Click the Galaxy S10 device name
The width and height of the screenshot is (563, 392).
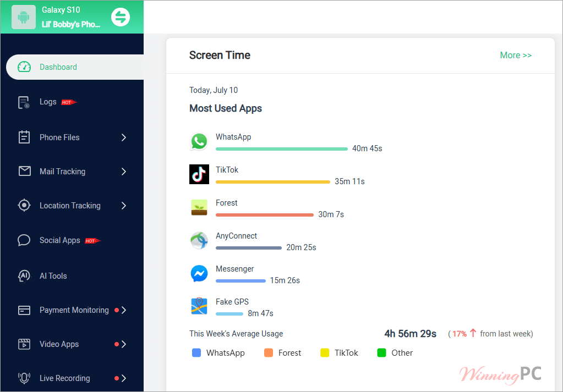(61, 10)
